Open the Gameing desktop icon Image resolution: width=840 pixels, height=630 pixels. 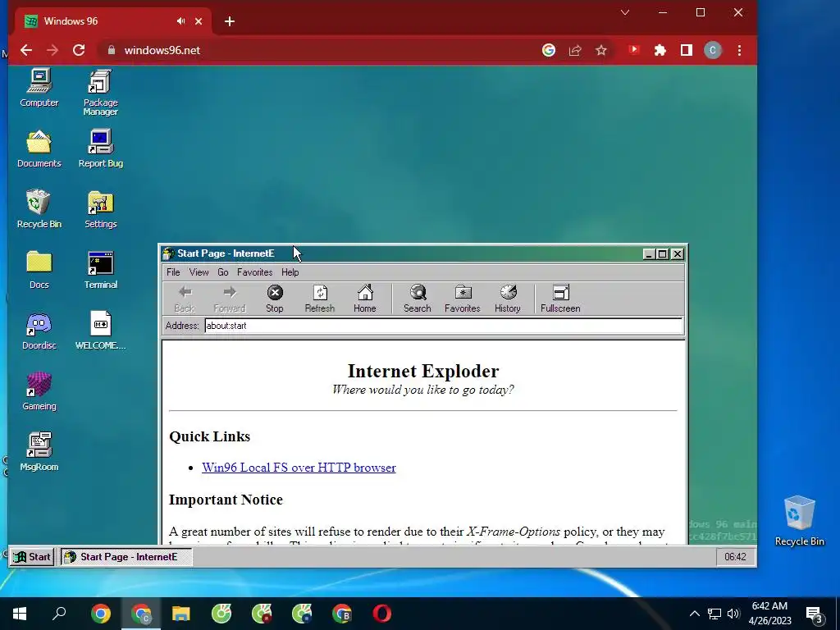[39, 391]
